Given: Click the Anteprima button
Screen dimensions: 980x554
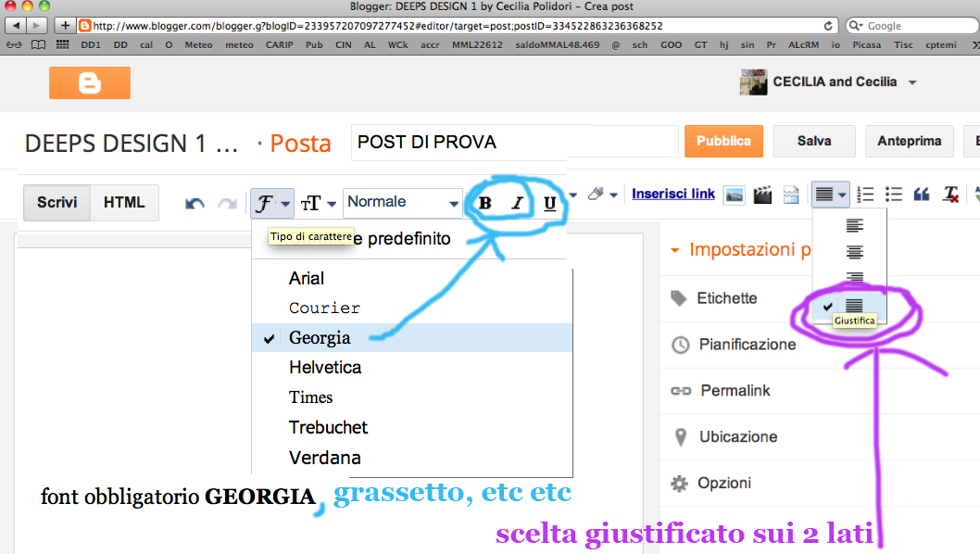Looking at the screenshot, I should (910, 142).
